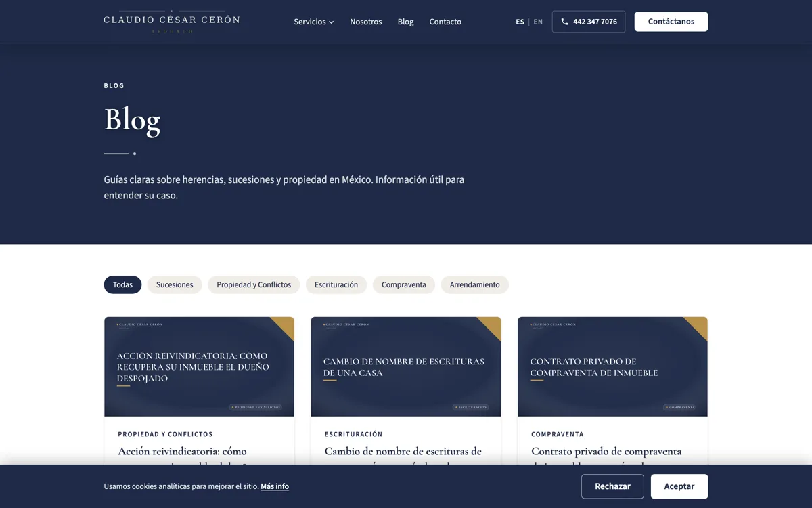
Task: Switch language to ES
Action: pos(520,22)
